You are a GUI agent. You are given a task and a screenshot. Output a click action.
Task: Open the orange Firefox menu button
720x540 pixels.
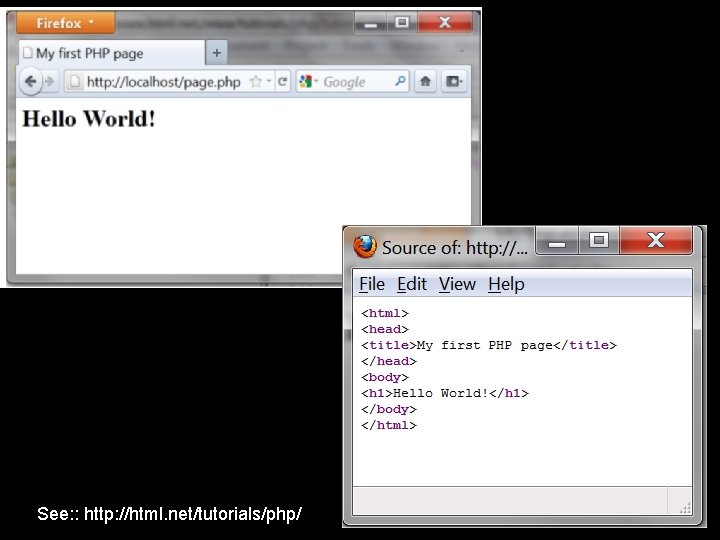[x=65, y=22]
